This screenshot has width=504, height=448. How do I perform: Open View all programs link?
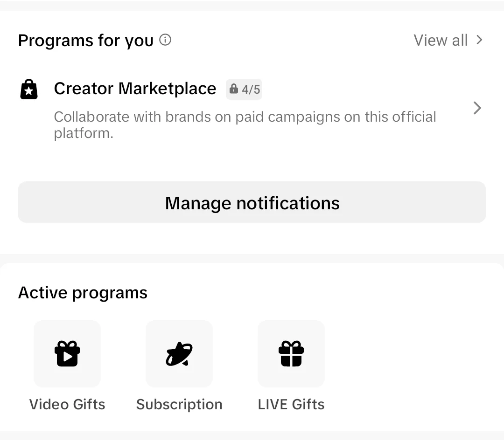coord(441,41)
